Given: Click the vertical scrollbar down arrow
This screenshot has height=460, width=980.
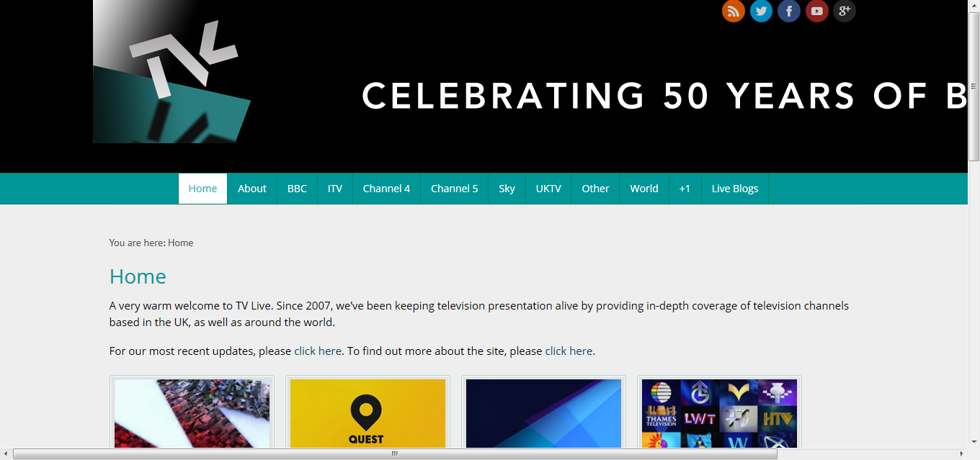Looking at the screenshot, I should pyautogui.click(x=974, y=441).
